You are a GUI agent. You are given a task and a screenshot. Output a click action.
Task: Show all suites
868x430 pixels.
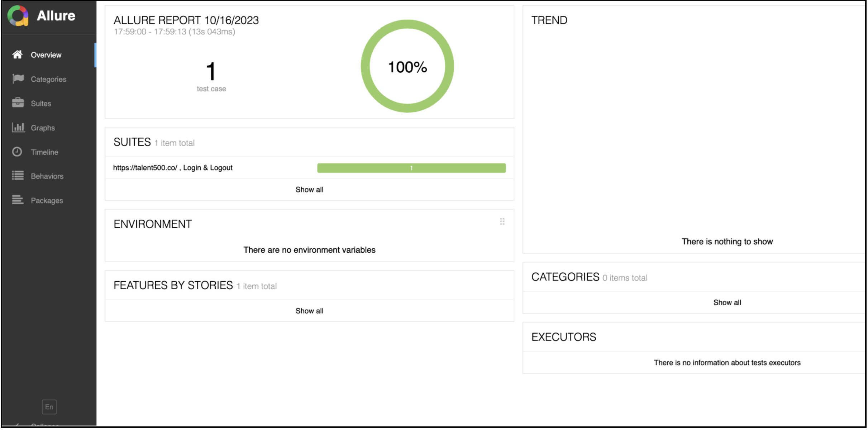click(309, 190)
